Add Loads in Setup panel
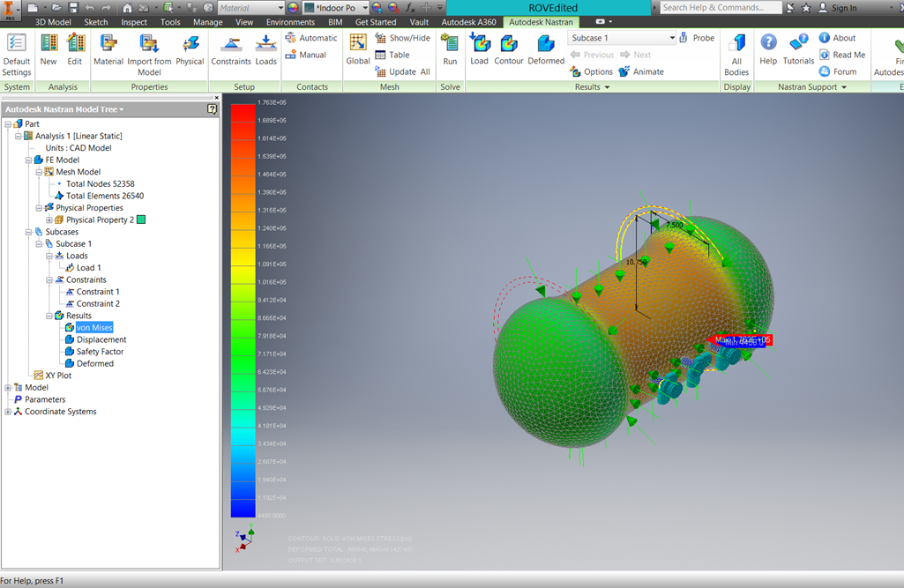The image size is (904, 588). point(265,50)
